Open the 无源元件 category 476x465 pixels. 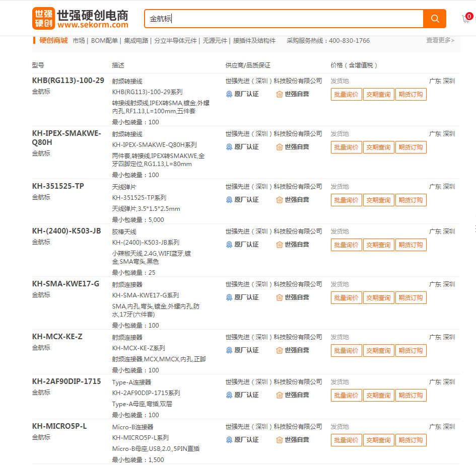215,41
